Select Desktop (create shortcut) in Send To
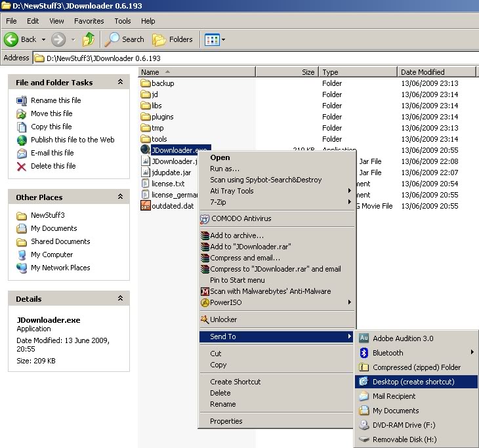Viewport: 479px width, 448px height. [413, 382]
